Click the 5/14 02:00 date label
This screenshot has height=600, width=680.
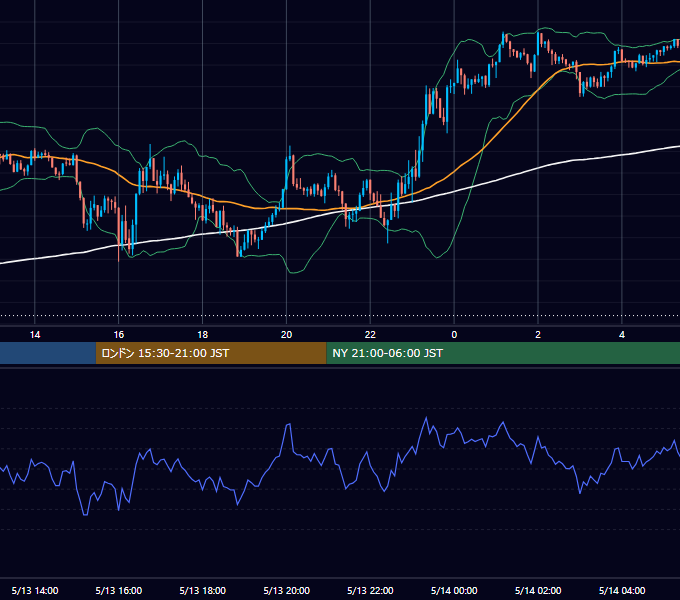click(538, 590)
